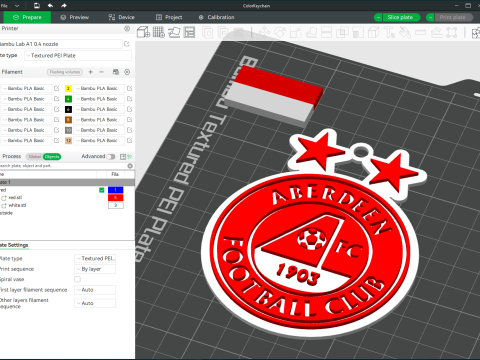480x360 pixels.
Task: Click the green filament 4 color swatch
Action: tap(68, 99)
